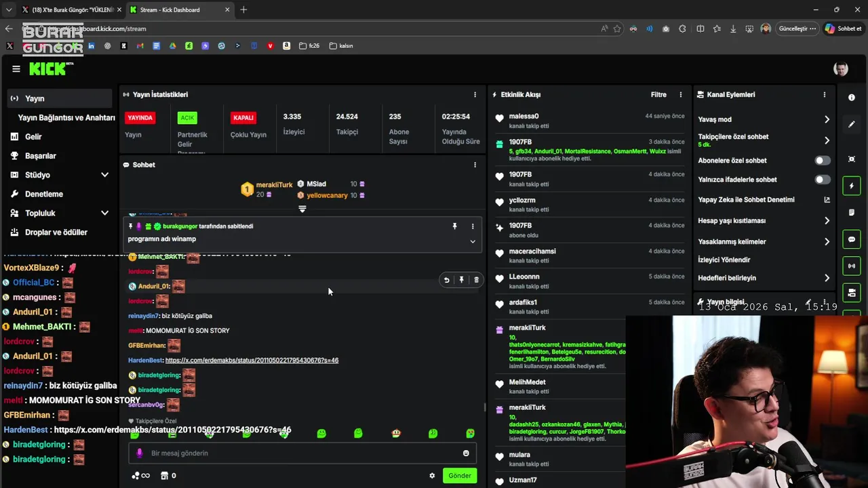868x488 pixels.
Task: Expand the pinned message chevron
Action: coord(473,241)
